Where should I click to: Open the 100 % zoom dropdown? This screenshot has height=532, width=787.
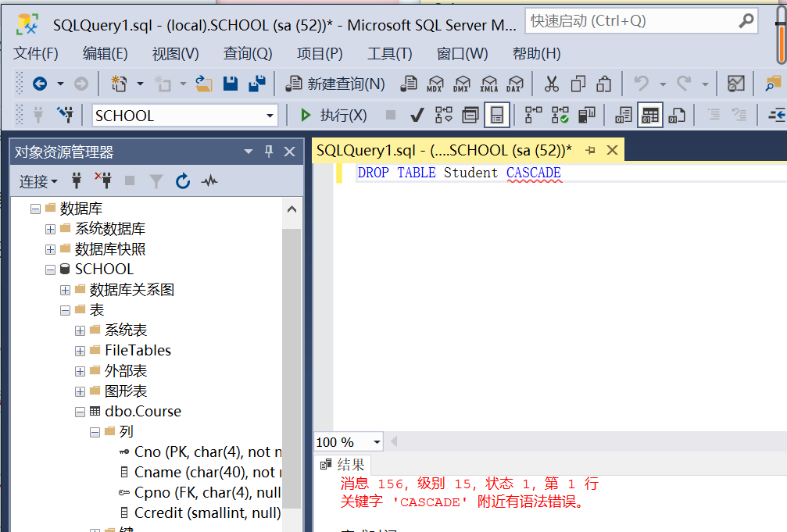point(377,442)
